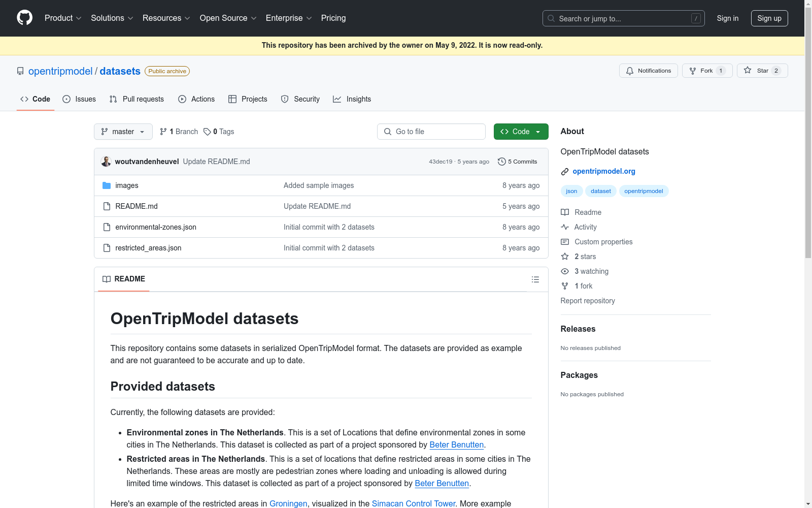
Task: Open the Added sample images commit
Action: tap(319, 185)
